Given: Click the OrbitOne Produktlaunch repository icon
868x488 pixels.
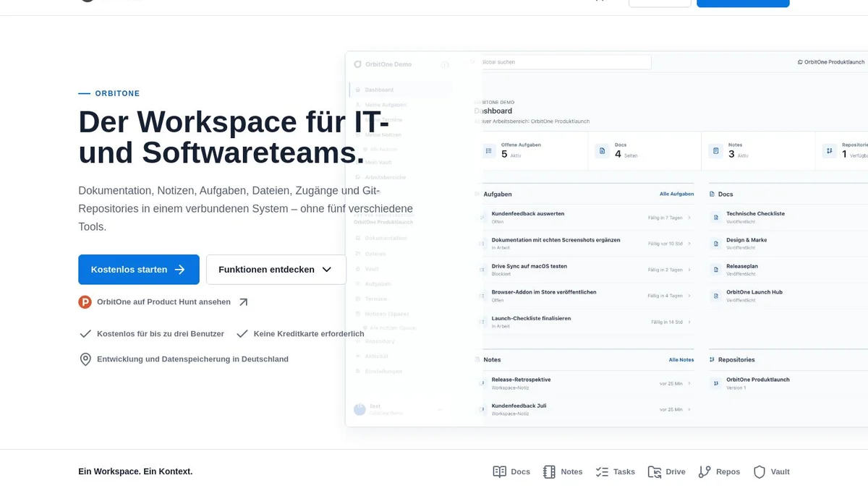Looking at the screenshot, I should [716, 382].
